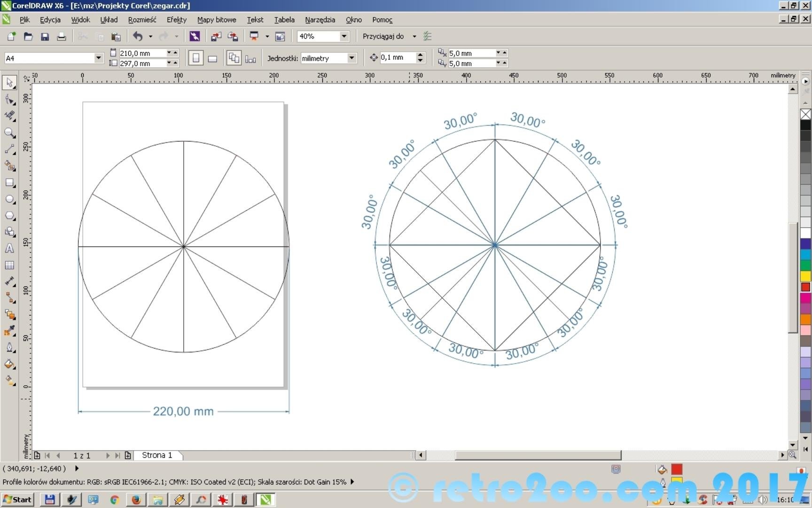Pick the Polygon tool
The width and height of the screenshot is (812, 508).
pos(9,216)
